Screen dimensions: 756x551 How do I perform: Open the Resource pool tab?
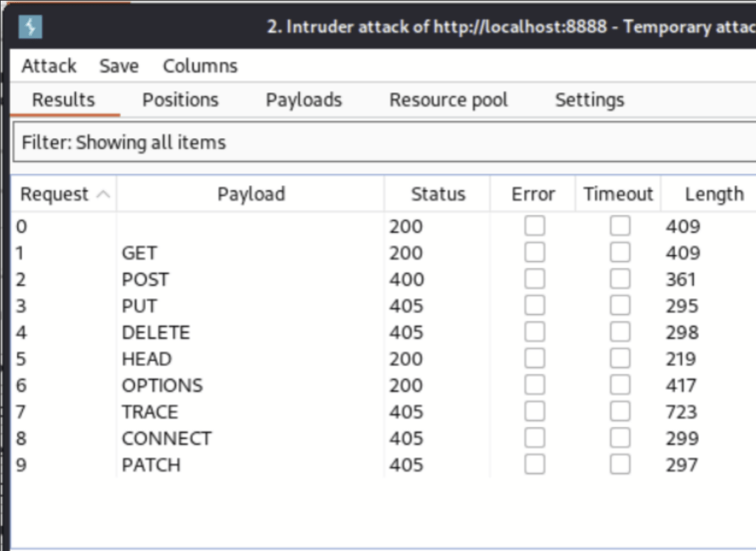click(448, 100)
